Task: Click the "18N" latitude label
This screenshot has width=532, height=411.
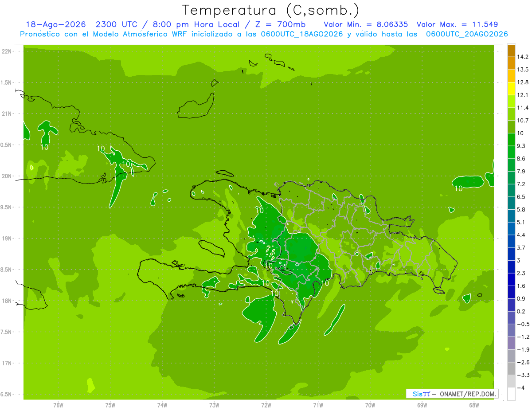Action: click(x=7, y=301)
